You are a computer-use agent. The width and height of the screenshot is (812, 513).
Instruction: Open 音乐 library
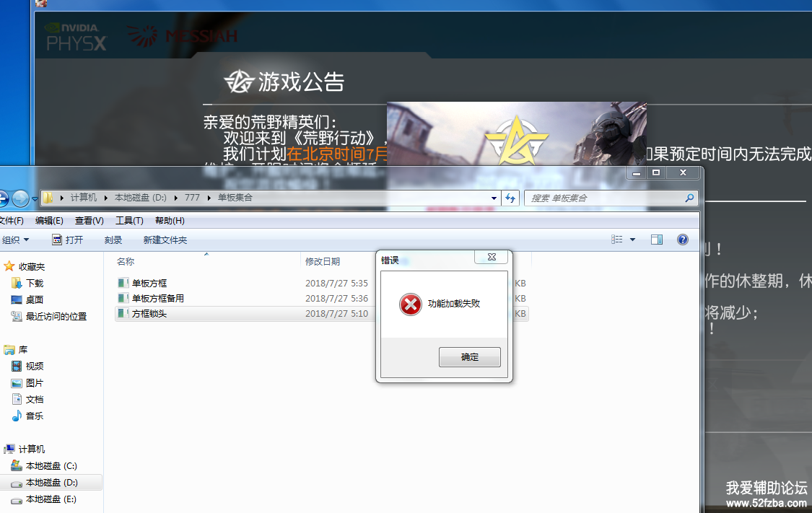35,416
